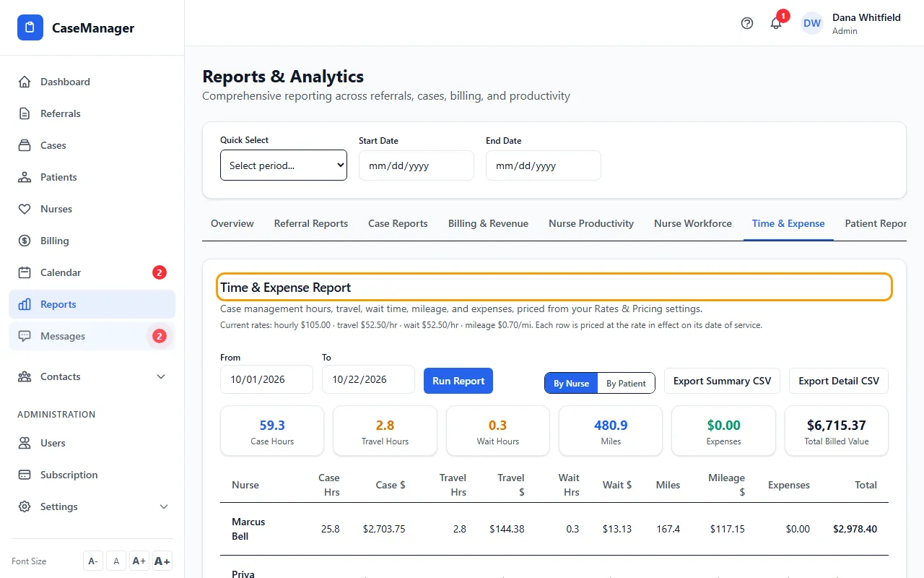Image resolution: width=924 pixels, height=578 pixels.
Task: Decrease font size with A- button
Action: [92, 561]
